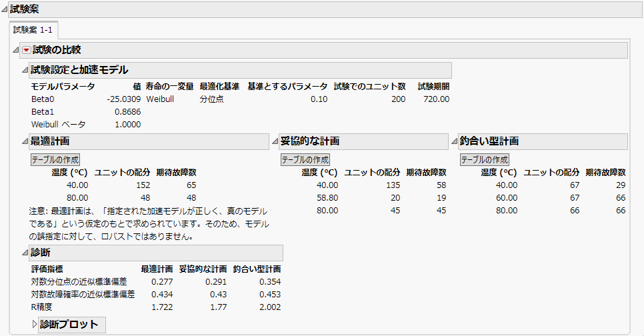Click テーブルの作成 under 妥協的な計画
Screen dimensions: 644x336
point(305,160)
